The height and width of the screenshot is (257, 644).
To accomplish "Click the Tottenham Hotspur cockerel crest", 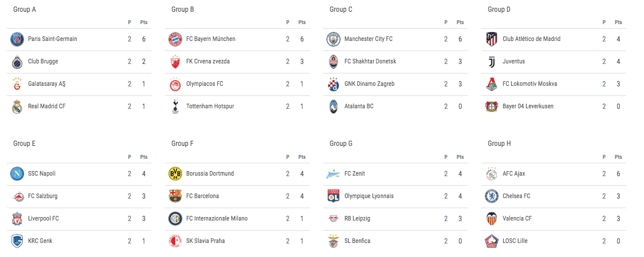I will point(176,106).
